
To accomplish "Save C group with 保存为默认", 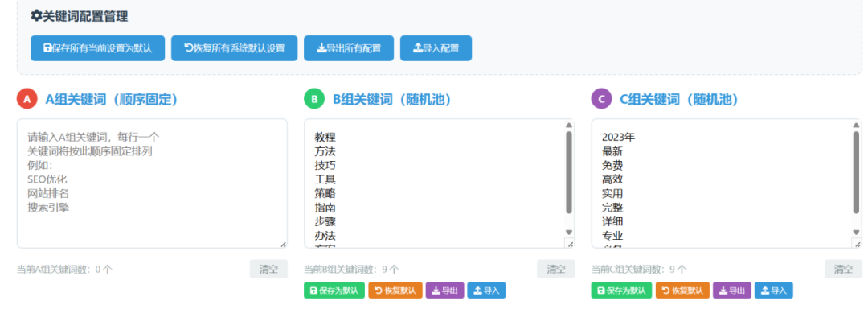I will (x=621, y=290).
